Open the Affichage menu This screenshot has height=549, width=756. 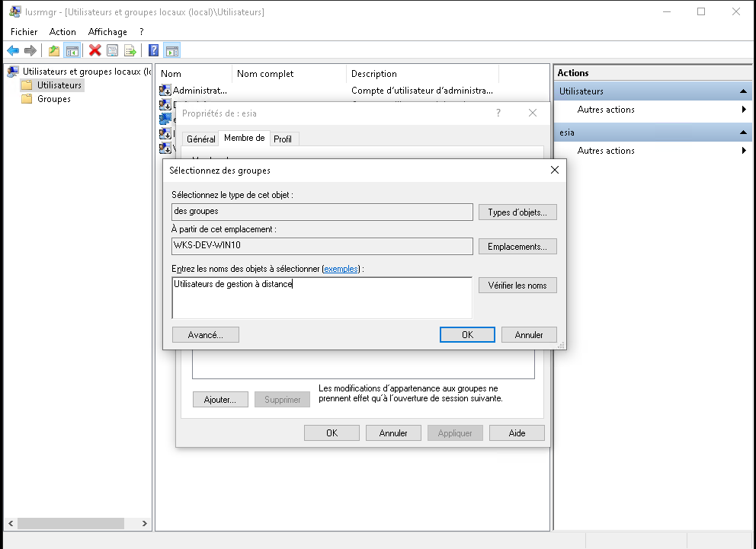click(107, 32)
